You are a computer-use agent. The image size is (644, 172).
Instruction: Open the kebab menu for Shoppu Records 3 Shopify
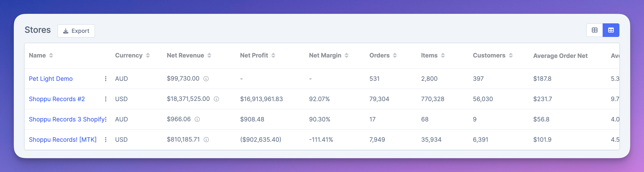[x=106, y=119]
